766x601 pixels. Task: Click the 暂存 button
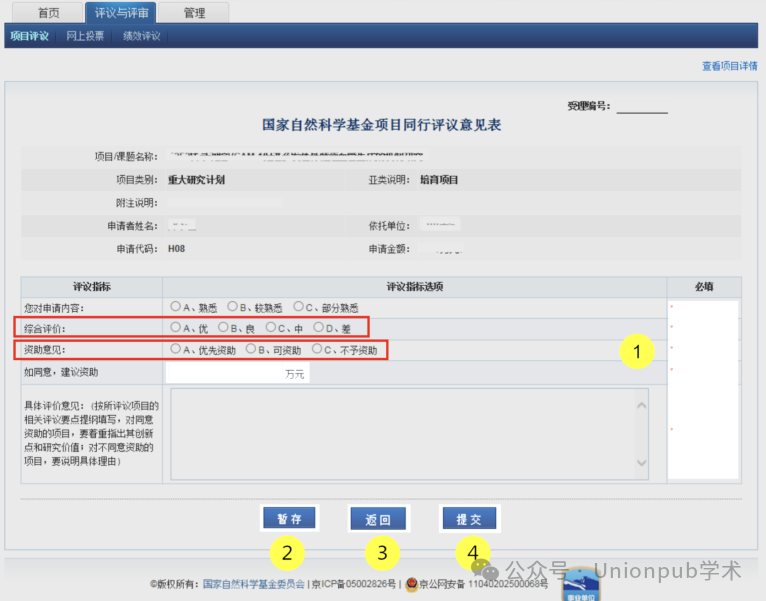289,518
